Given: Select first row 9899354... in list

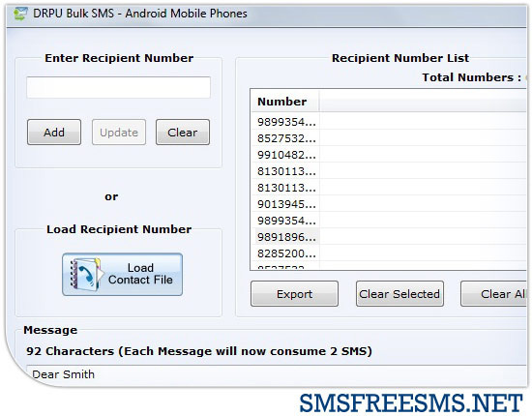Looking at the screenshot, I should (389, 122).
